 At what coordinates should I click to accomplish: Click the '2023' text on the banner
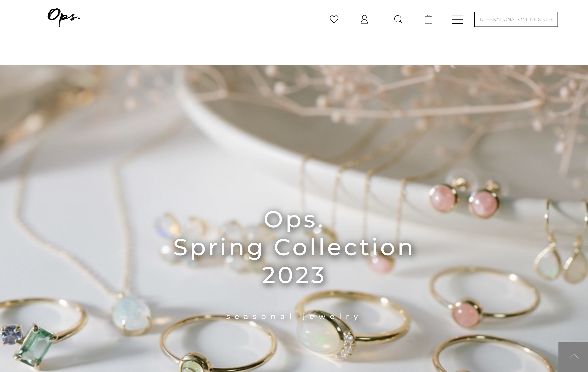[293, 275]
